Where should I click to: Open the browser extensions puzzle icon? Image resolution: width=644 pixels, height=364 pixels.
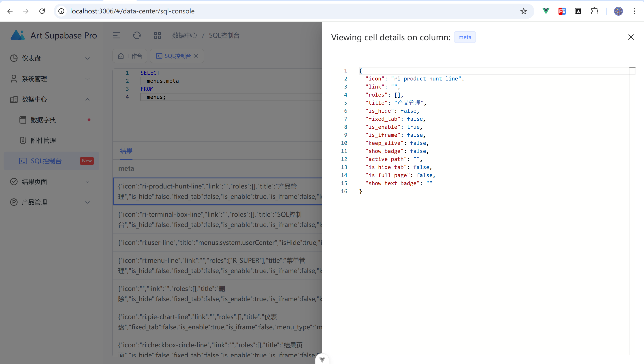(594, 11)
